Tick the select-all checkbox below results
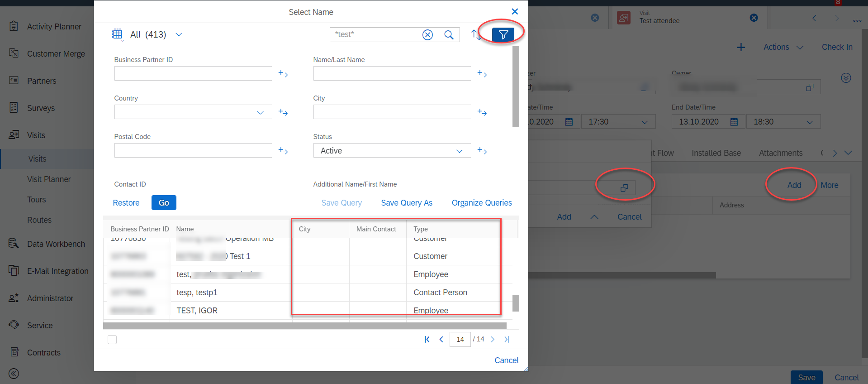868x384 pixels. pos(112,340)
